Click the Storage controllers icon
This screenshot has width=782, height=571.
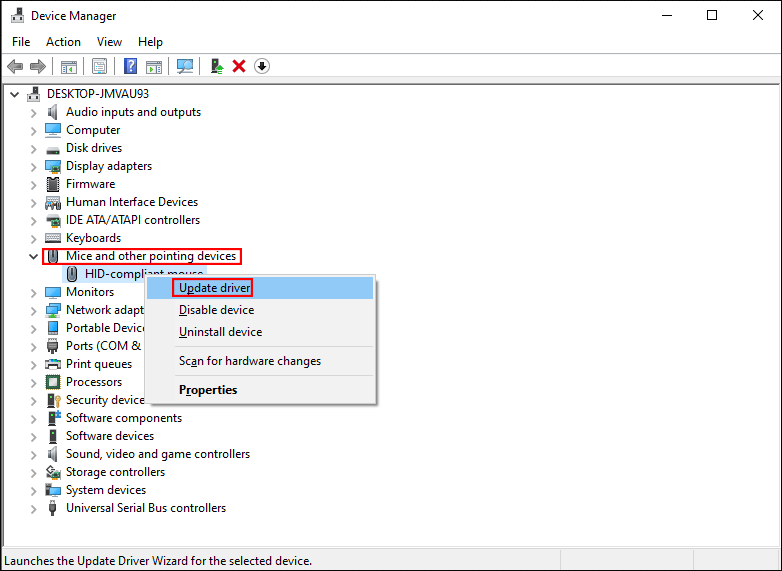click(x=52, y=472)
